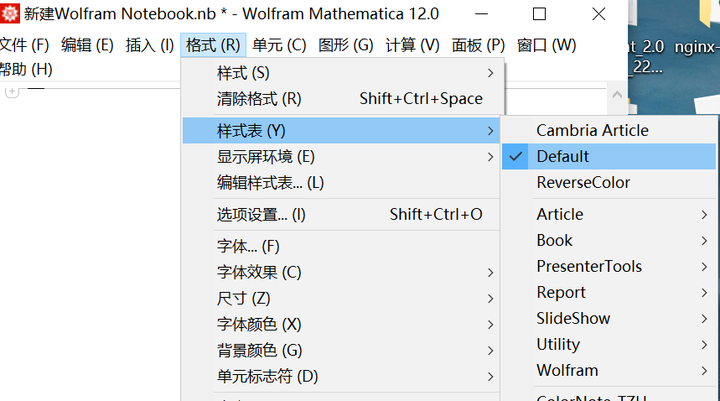The width and height of the screenshot is (720, 401).
Task: Open the 计算 (V) menu
Action: point(412,45)
